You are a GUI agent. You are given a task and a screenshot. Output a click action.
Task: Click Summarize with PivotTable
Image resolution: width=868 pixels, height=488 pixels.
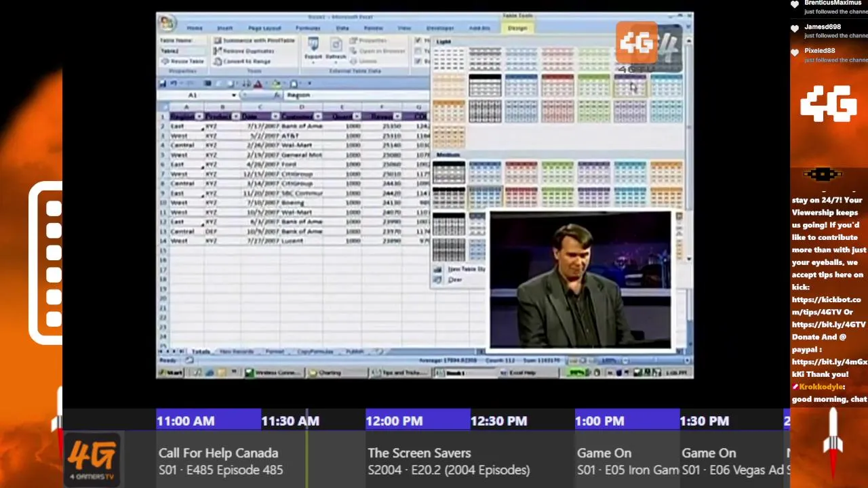click(x=254, y=41)
